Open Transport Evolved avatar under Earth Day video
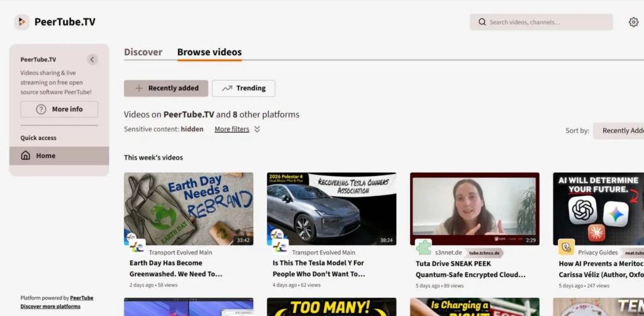 pos(136,247)
